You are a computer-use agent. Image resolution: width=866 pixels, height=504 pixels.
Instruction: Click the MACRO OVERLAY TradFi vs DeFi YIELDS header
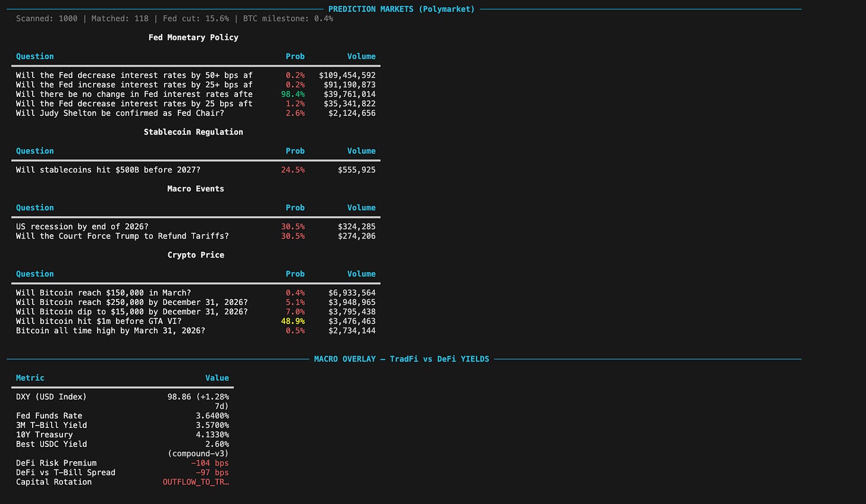(x=401, y=359)
